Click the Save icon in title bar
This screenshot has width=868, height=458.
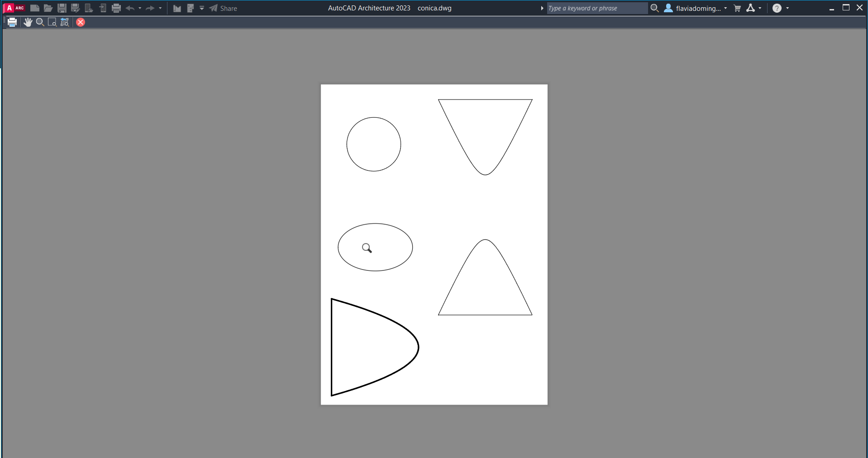[62, 8]
